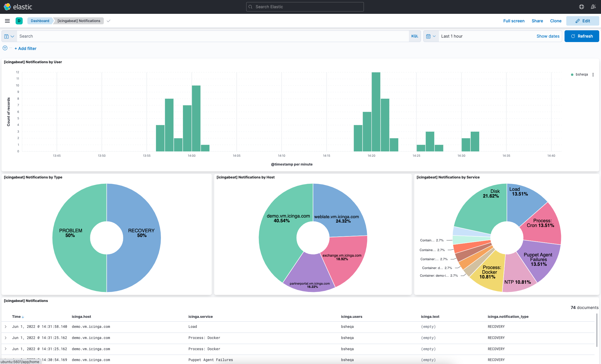Screen dimensions: 601x364
Task: Expand the second 14:31:25.162 Process: Docker row
Action: pos(6,349)
